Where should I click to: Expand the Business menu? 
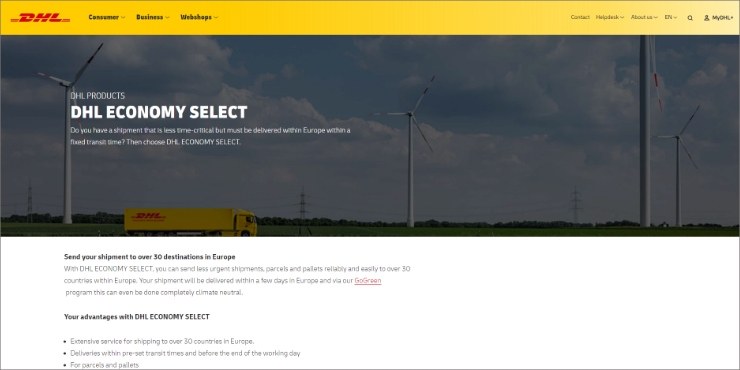pyautogui.click(x=153, y=17)
